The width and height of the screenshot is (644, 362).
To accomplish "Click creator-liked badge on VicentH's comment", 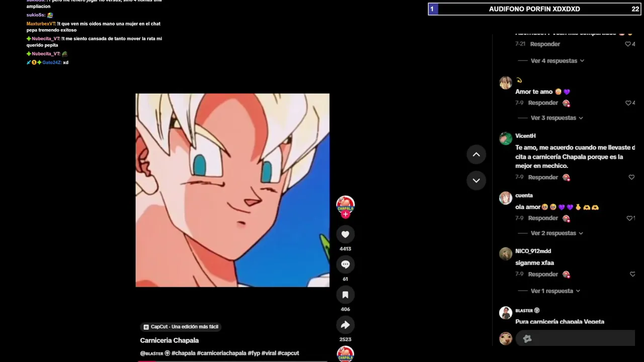I will 566,177.
